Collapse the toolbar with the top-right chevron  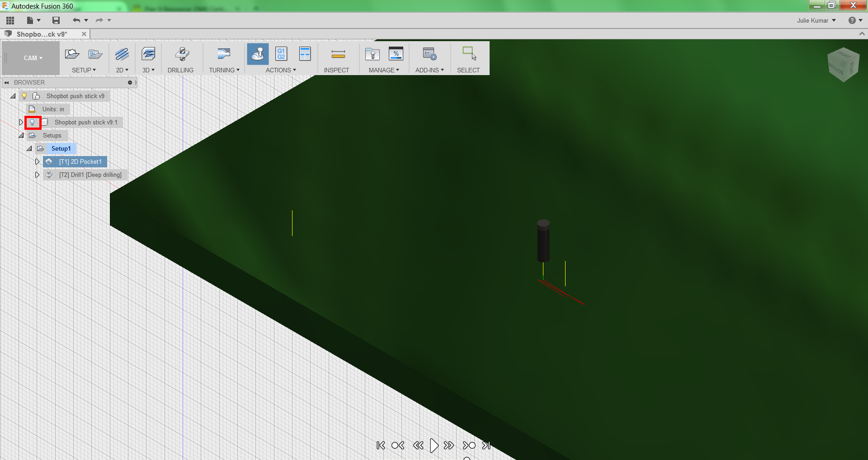(862, 34)
